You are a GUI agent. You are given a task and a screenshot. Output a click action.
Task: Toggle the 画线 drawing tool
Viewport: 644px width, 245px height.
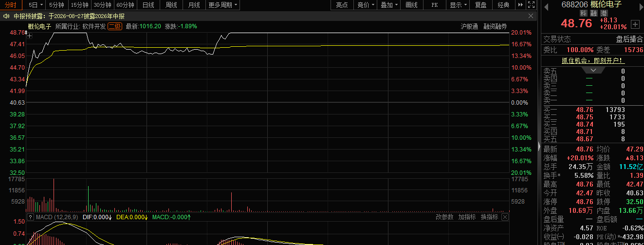tap(411, 5)
